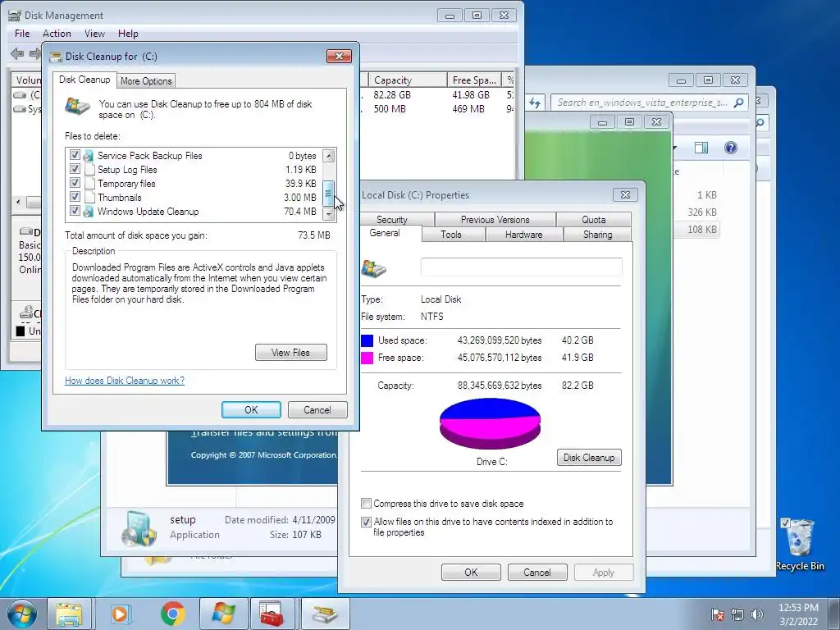Open the Action menu in Disk Management

click(x=57, y=33)
